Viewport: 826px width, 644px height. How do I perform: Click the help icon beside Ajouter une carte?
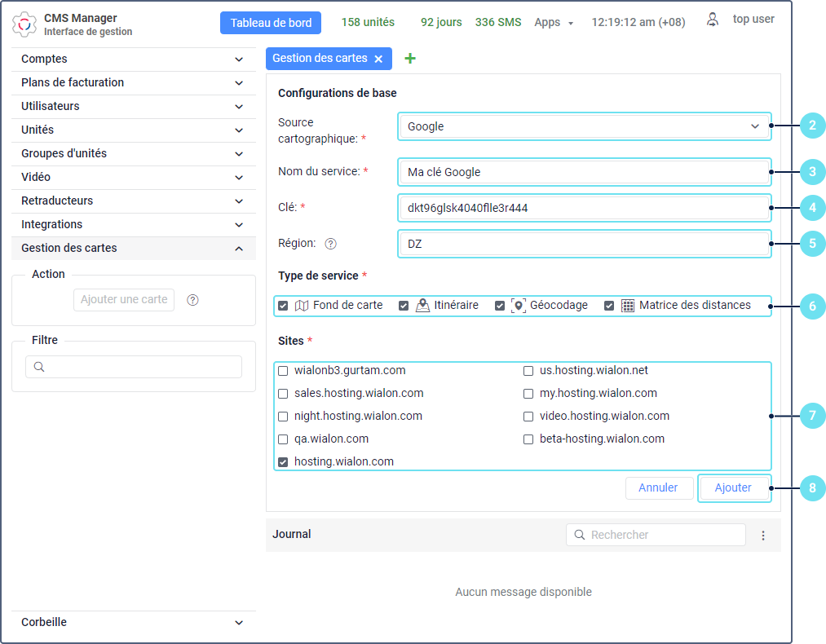(x=192, y=300)
